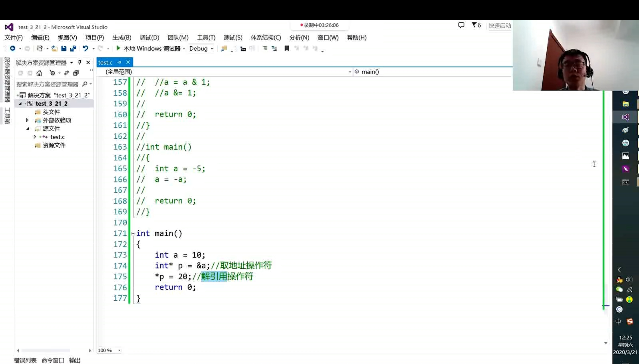639x364 pixels.
Task: Switch to the 输出 tab
Action: click(x=75, y=360)
